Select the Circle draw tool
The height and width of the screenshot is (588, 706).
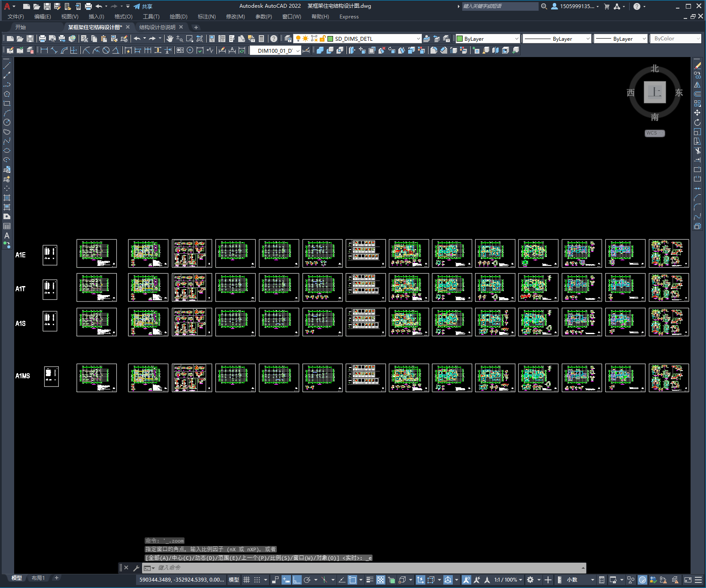pos(7,122)
